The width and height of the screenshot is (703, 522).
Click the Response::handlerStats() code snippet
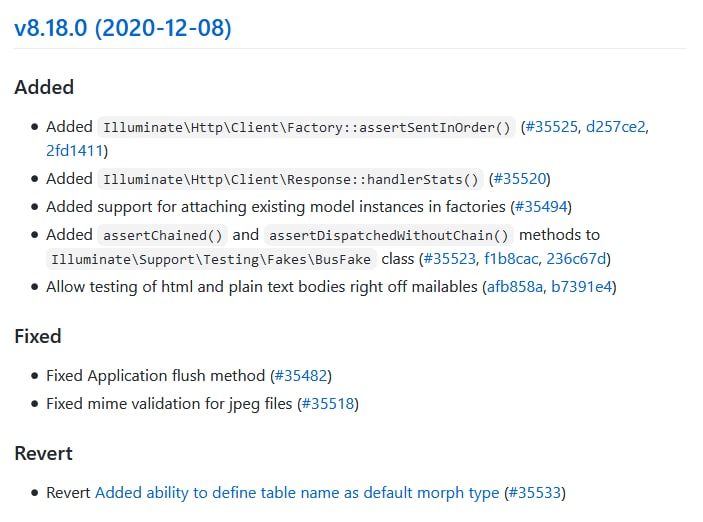click(x=291, y=179)
